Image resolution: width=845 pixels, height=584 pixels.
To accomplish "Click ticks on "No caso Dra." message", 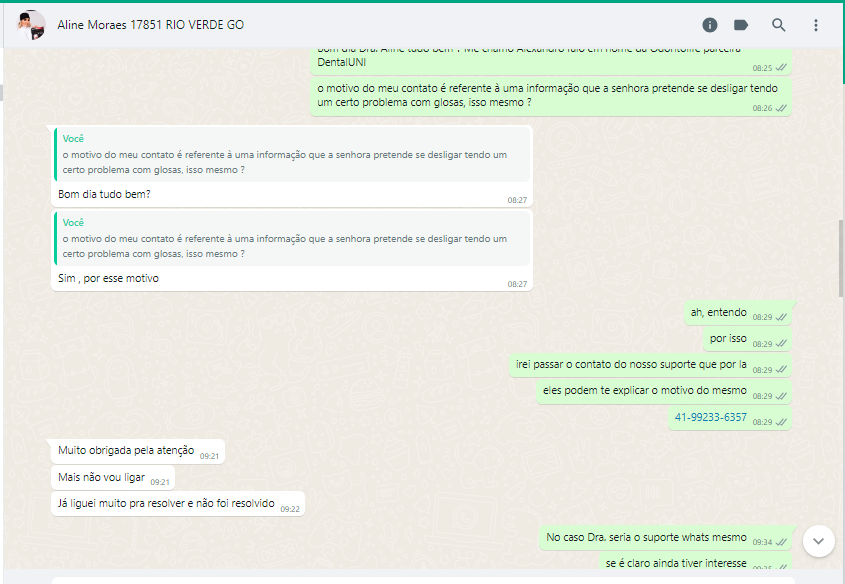I will (781, 543).
